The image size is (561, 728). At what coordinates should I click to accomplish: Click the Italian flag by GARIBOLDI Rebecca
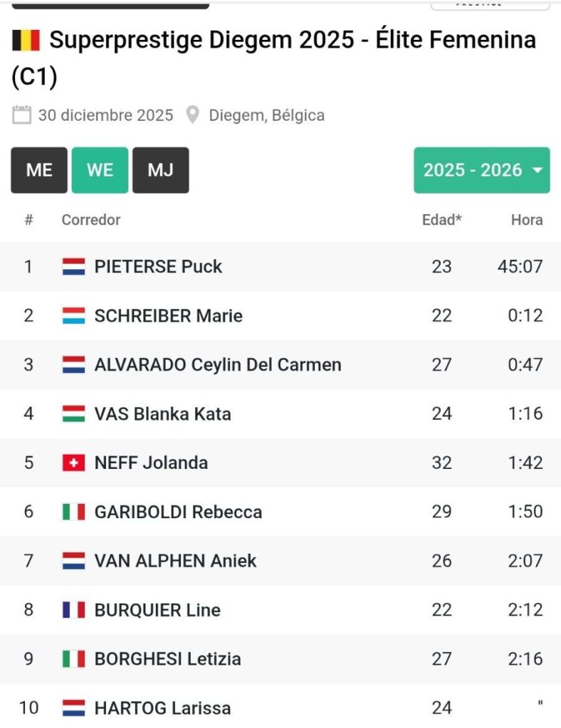(x=73, y=512)
